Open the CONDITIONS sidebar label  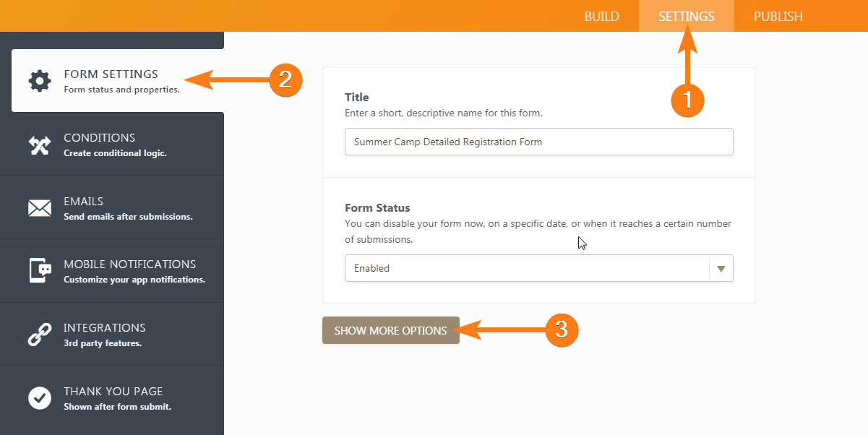tap(99, 138)
